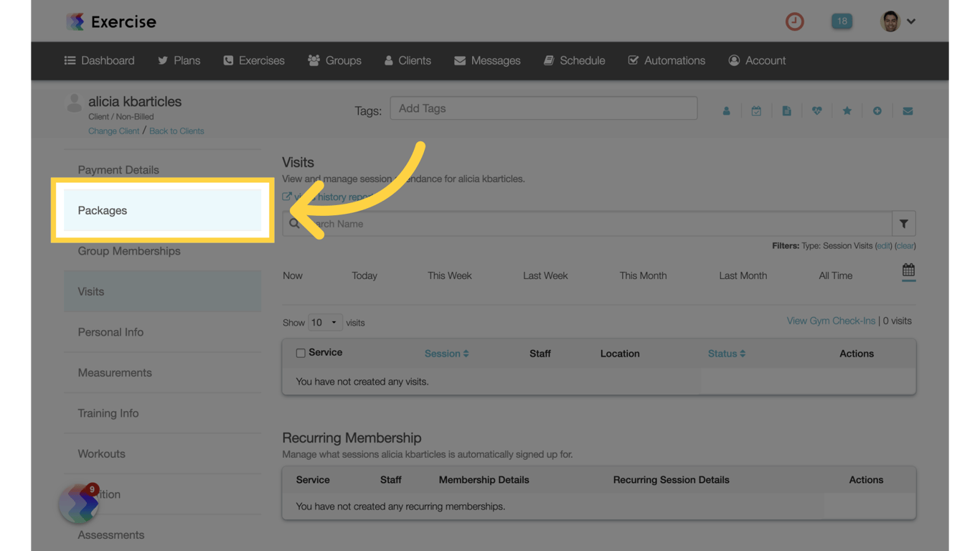Click the envelope icon beside tags

(x=908, y=111)
